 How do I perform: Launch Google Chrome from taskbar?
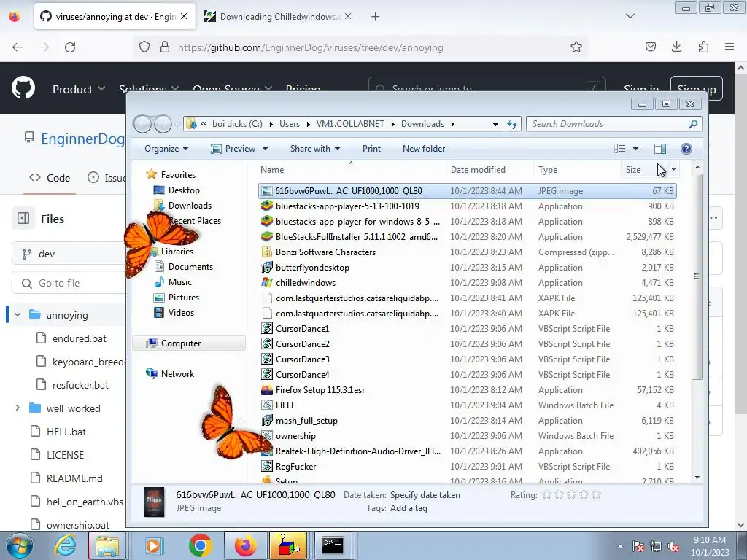tap(200, 545)
